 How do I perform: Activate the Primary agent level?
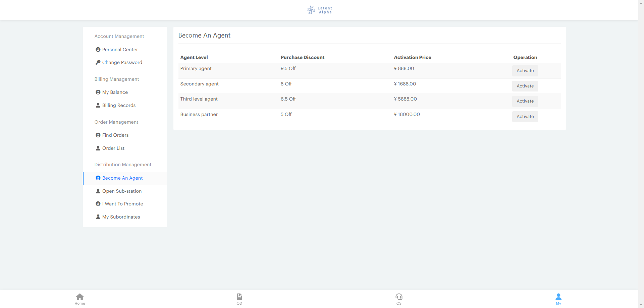525,71
